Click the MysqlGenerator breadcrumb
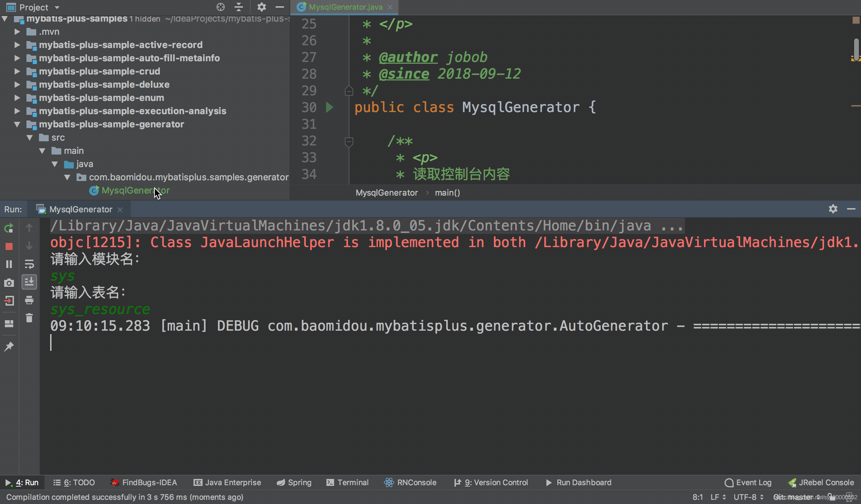Viewport: 861px width, 504px height. [387, 192]
